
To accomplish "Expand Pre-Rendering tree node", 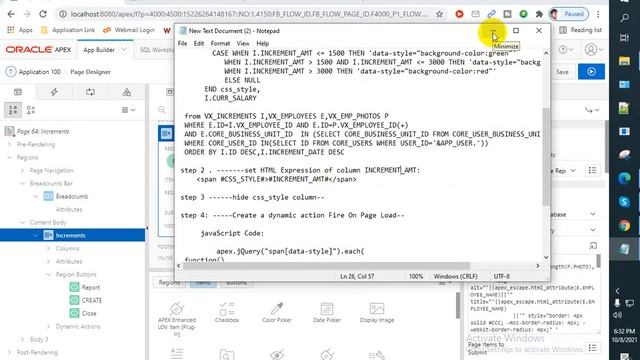I will click(x=10, y=144).
